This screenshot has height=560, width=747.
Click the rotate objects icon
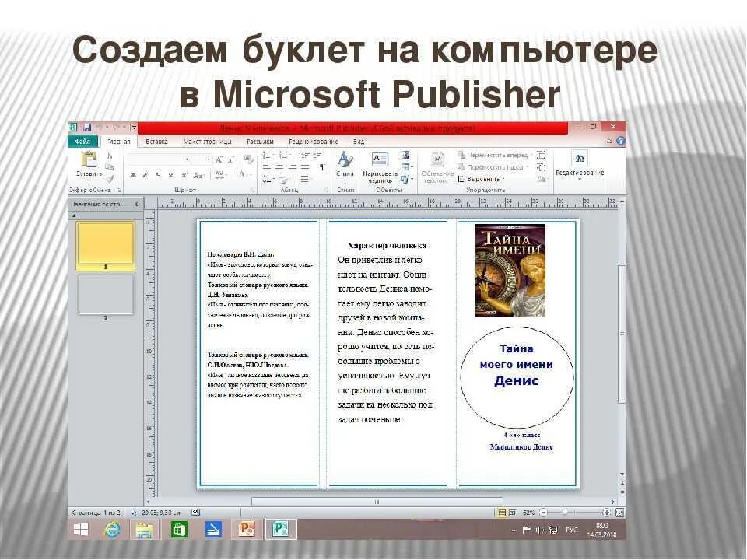coord(542,179)
